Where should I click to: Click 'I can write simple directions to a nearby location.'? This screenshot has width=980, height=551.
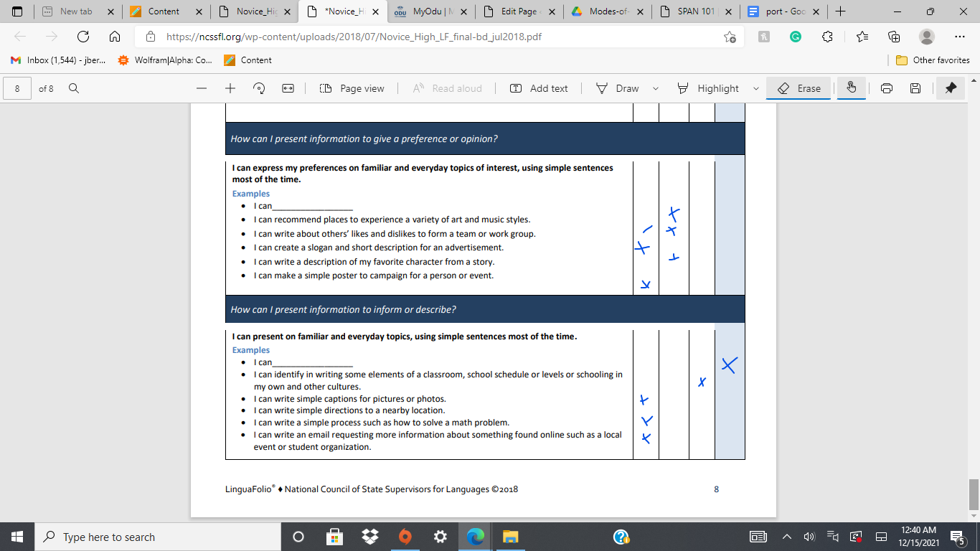pos(349,410)
